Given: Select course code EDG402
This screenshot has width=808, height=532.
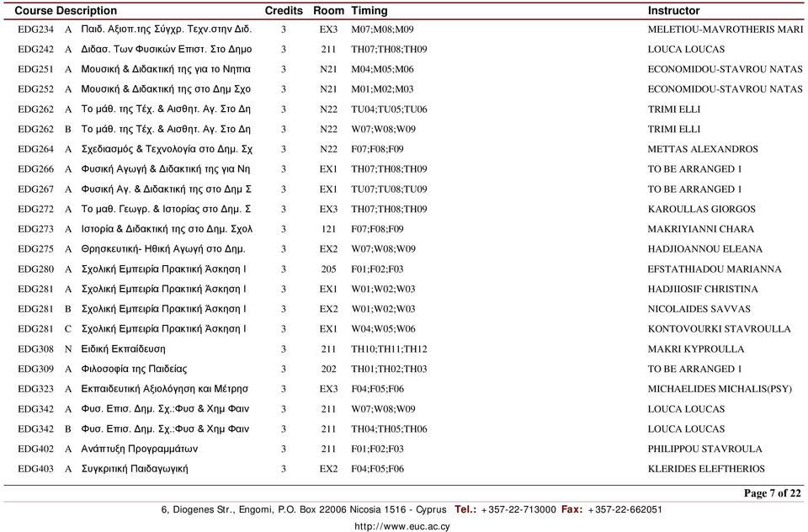Looking at the screenshot, I should [x=35, y=449].
